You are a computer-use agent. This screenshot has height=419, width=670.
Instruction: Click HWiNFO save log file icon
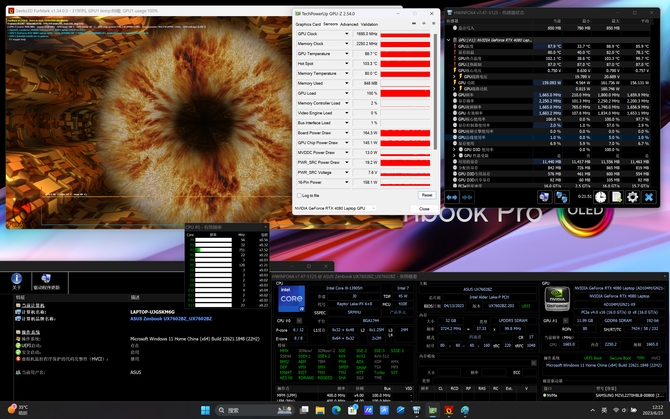617,197
